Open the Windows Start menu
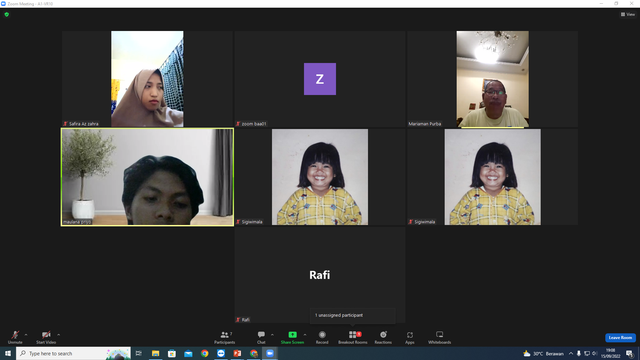The height and width of the screenshot is (360, 640). pyautogui.click(x=8, y=353)
